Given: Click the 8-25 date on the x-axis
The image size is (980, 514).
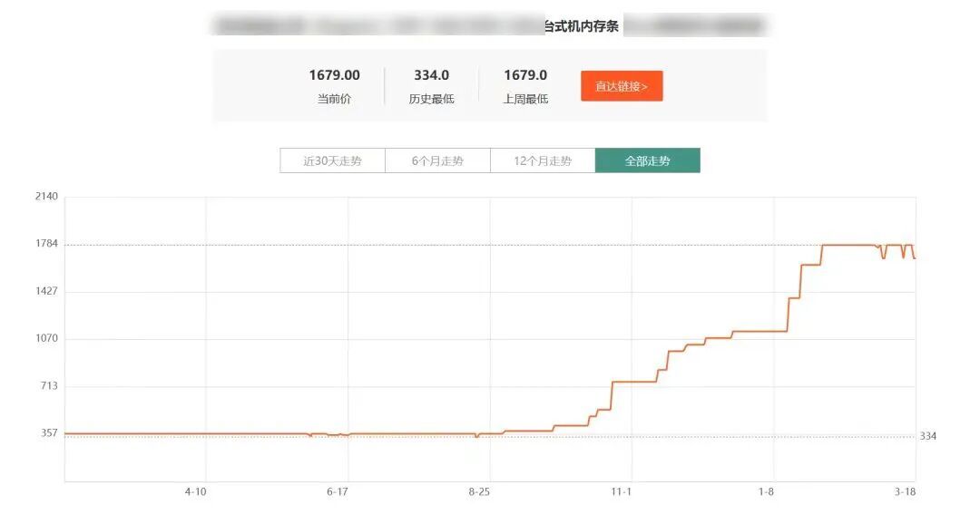Looking at the screenshot, I should pyautogui.click(x=479, y=491).
